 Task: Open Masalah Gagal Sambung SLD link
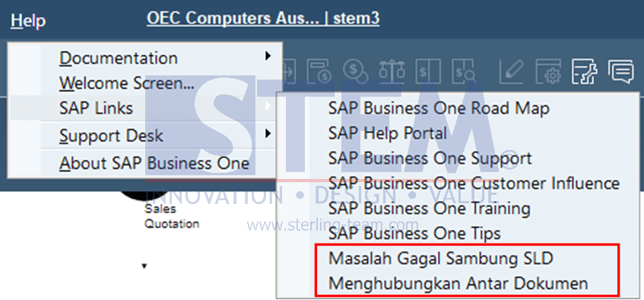pos(441,258)
